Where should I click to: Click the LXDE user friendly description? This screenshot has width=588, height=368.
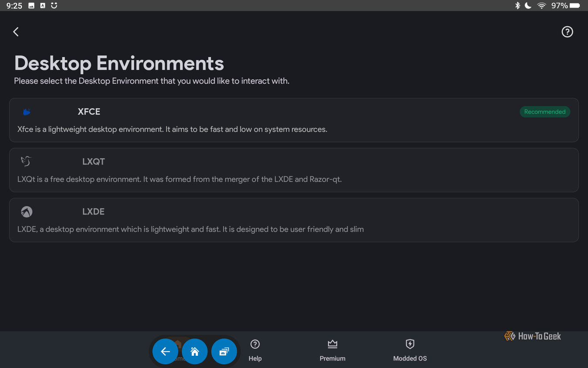pos(190,229)
